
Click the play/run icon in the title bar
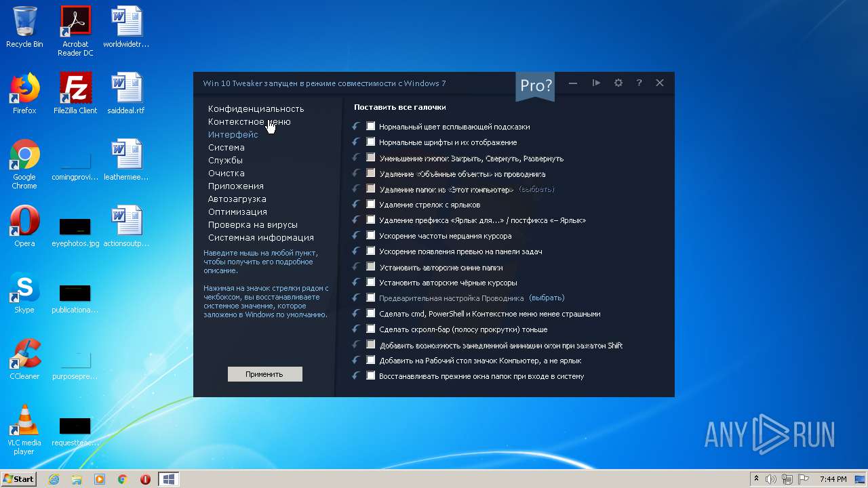coord(596,83)
